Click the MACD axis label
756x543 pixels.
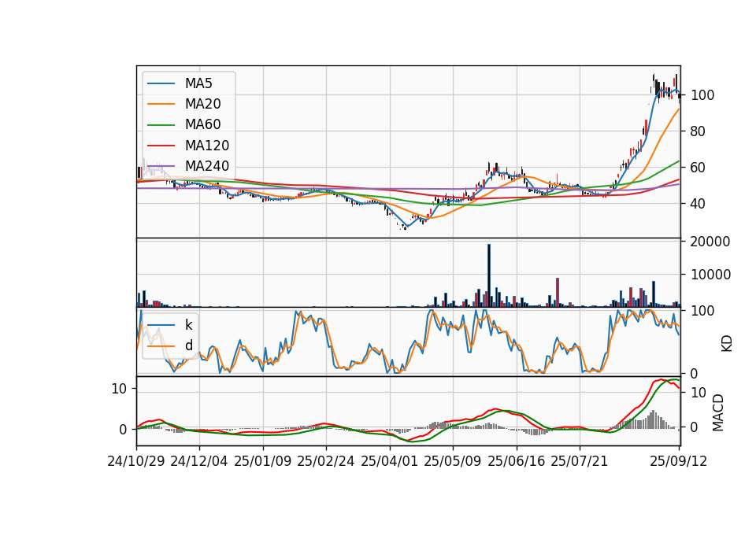click(718, 412)
